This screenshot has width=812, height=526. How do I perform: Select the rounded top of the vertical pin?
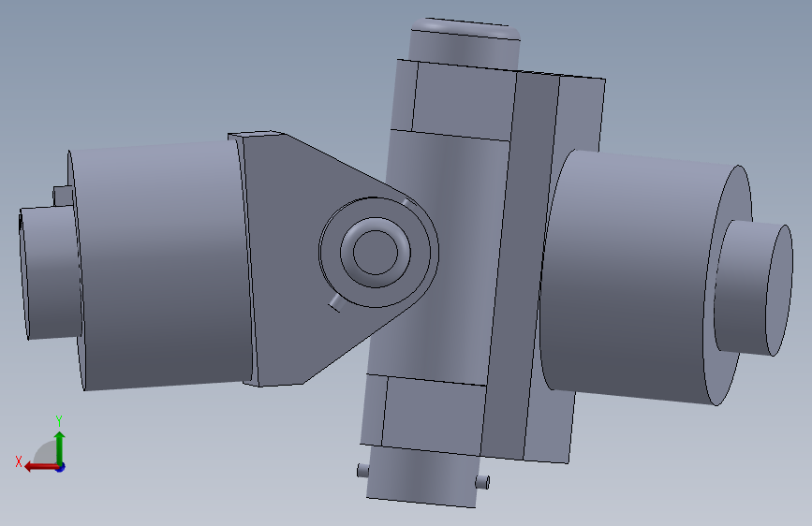(x=465, y=27)
